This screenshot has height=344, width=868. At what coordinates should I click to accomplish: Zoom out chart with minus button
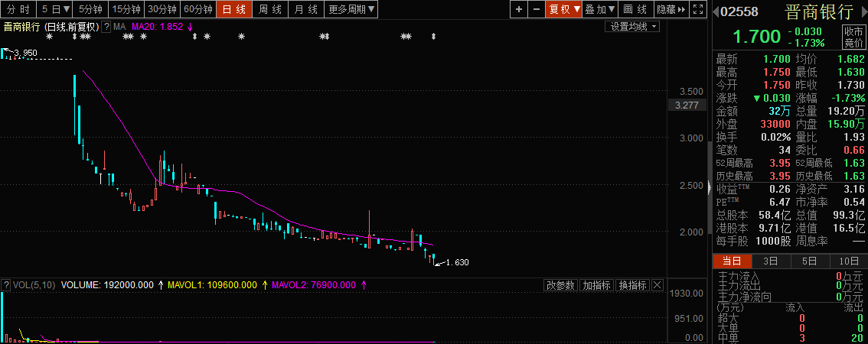tap(536, 9)
